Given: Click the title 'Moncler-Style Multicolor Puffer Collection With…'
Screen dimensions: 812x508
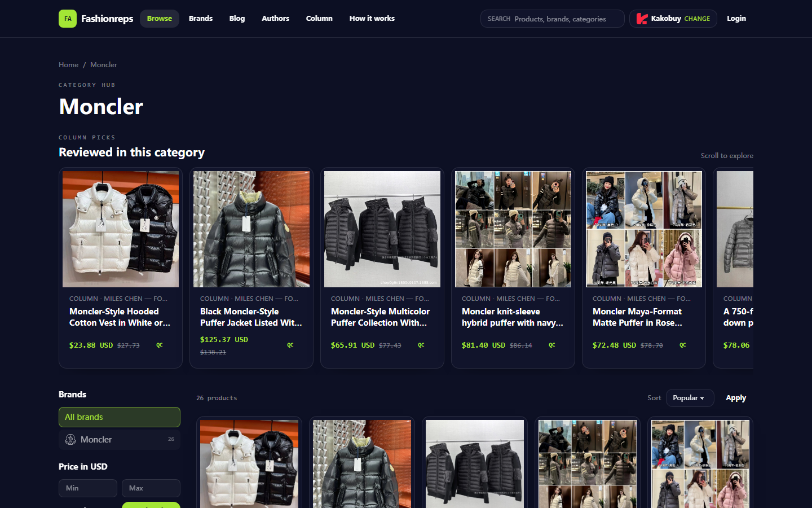Looking at the screenshot, I should 381,317.
